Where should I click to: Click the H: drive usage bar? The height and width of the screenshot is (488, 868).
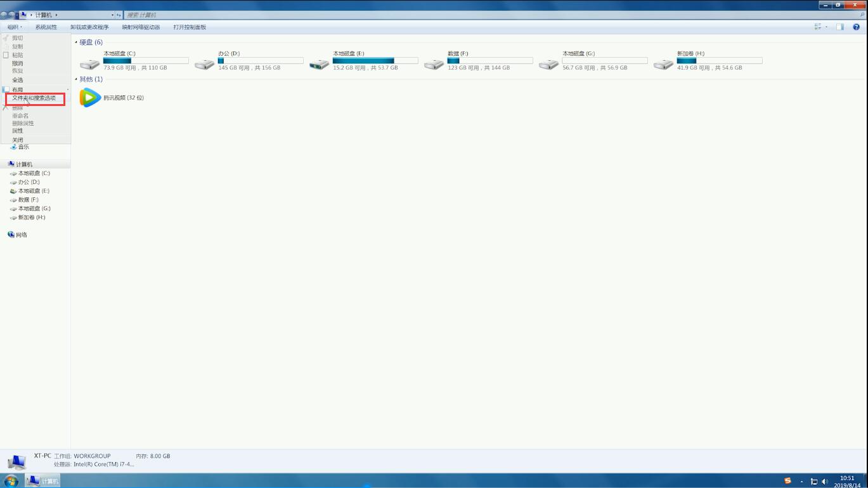[720, 61]
